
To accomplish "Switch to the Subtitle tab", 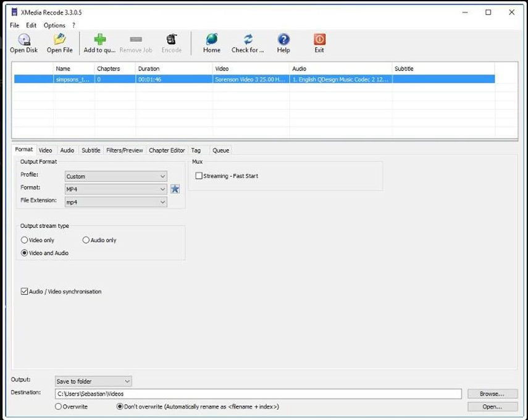I will (91, 150).
